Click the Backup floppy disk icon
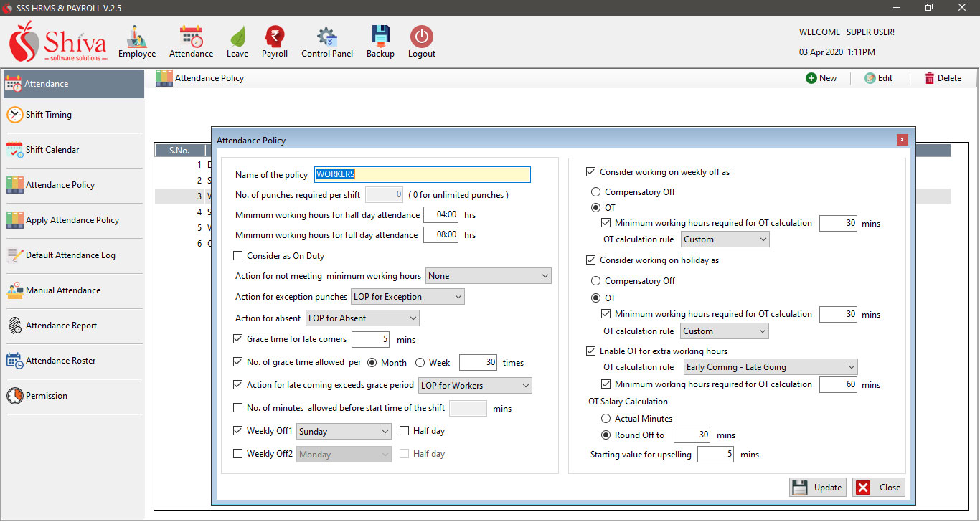This screenshot has height=522, width=980. (x=380, y=37)
